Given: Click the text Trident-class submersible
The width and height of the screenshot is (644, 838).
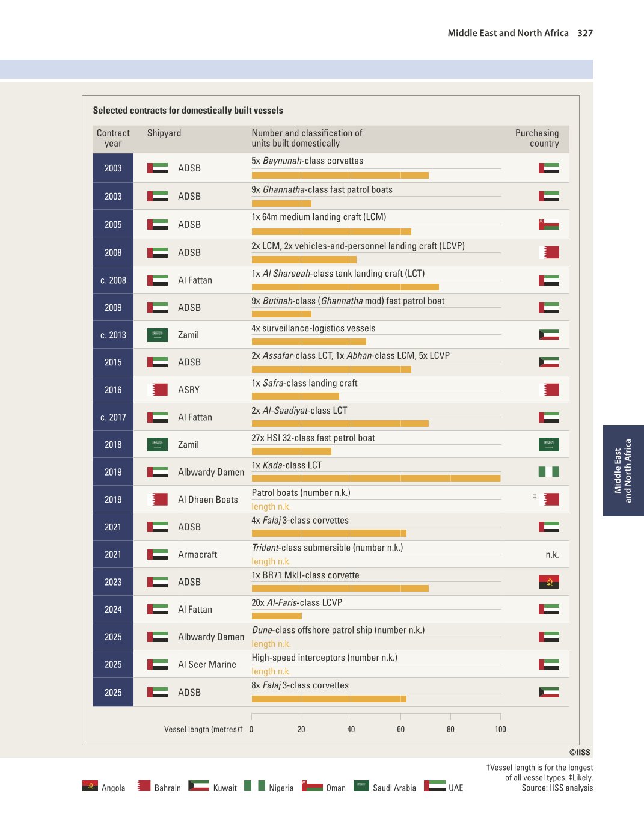Looking at the screenshot, I should tap(301, 548).
